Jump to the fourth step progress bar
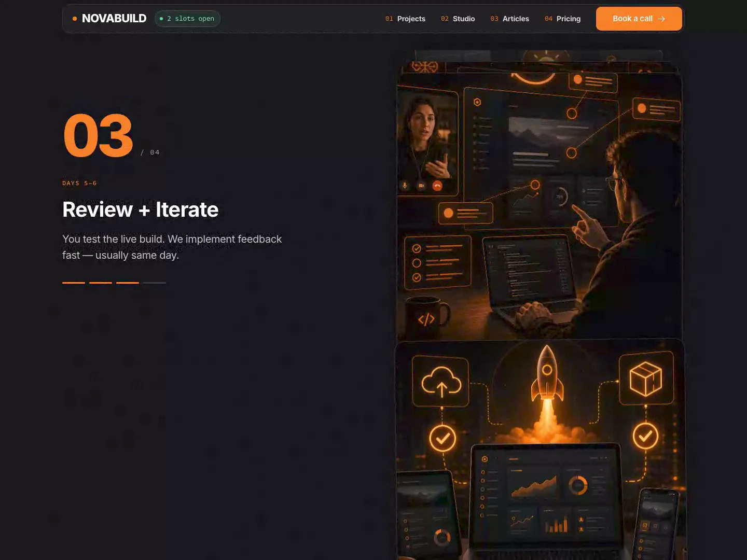Image resolution: width=747 pixels, height=560 pixels. [155, 283]
